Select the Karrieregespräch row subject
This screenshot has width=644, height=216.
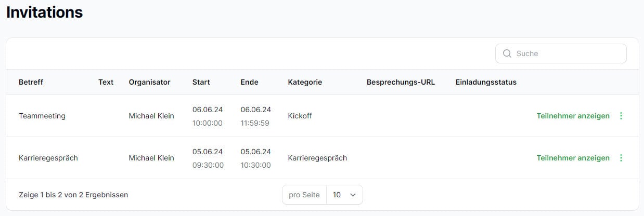[48, 158]
